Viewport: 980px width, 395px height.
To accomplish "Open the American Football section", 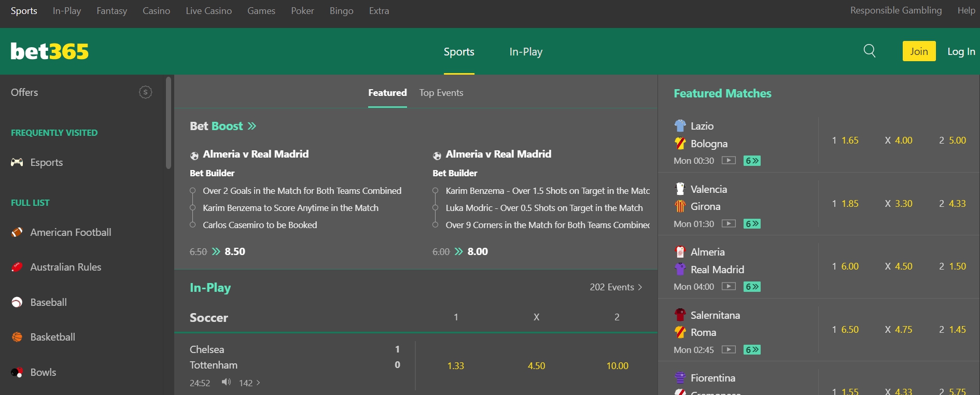I will pos(71,232).
